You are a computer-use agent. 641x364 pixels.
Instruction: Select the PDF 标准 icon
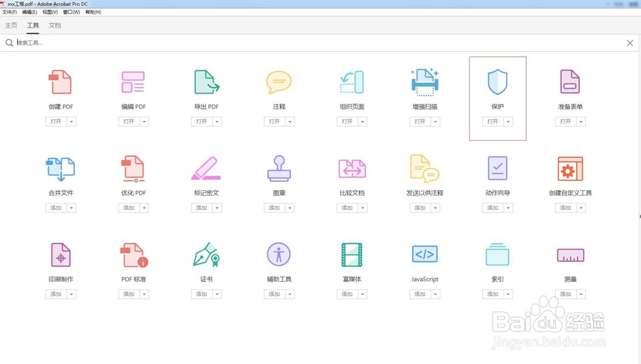(134, 255)
